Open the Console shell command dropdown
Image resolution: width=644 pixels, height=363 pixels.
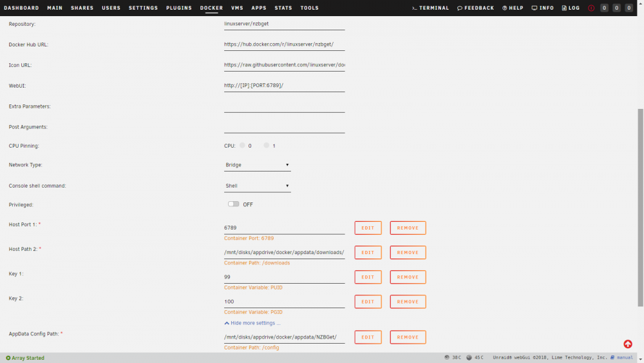(x=257, y=186)
